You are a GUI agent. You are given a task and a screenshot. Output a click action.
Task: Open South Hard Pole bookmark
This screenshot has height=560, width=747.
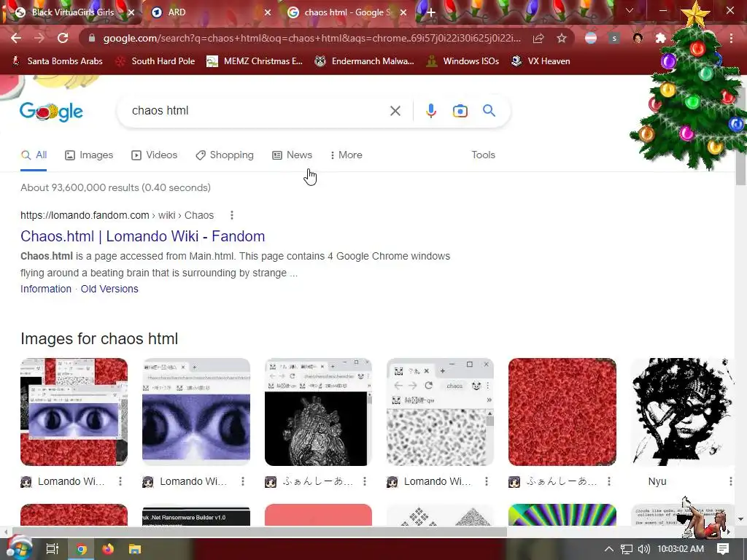pos(155,61)
